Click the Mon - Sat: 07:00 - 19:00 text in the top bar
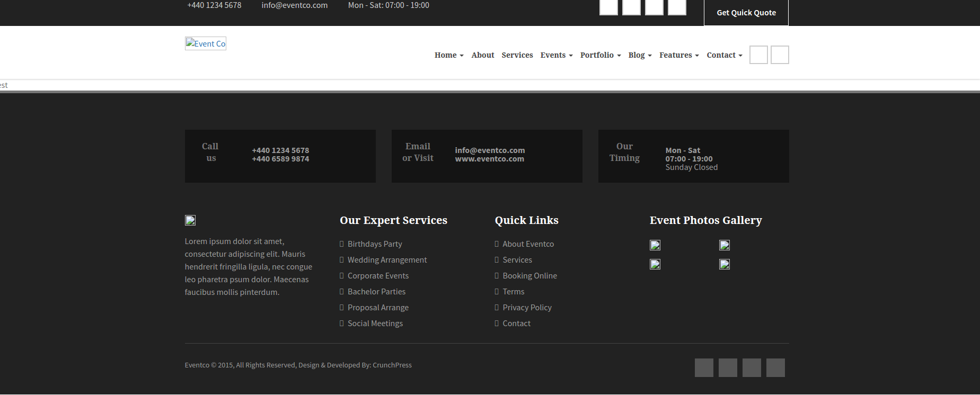This screenshot has width=980, height=395. coord(389,5)
